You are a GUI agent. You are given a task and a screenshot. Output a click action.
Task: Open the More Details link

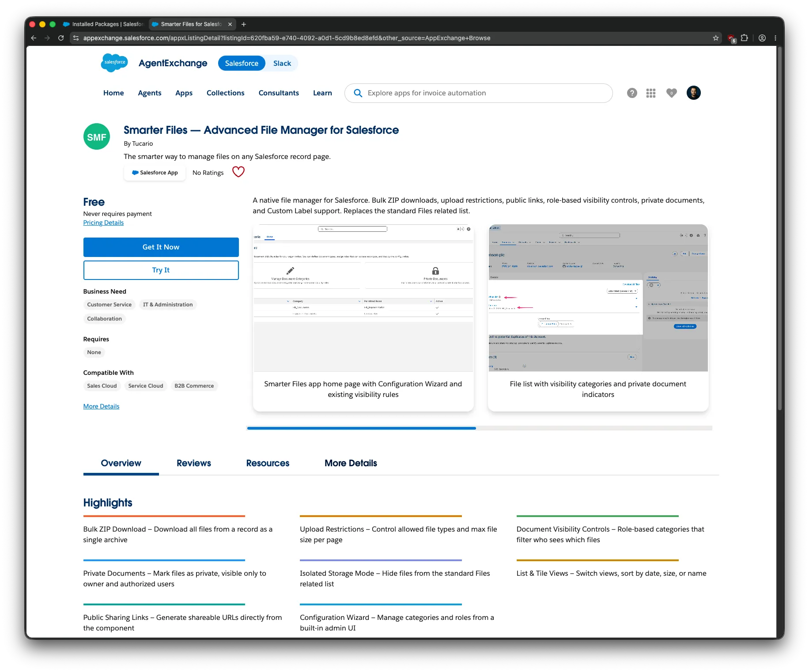coord(101,406)
